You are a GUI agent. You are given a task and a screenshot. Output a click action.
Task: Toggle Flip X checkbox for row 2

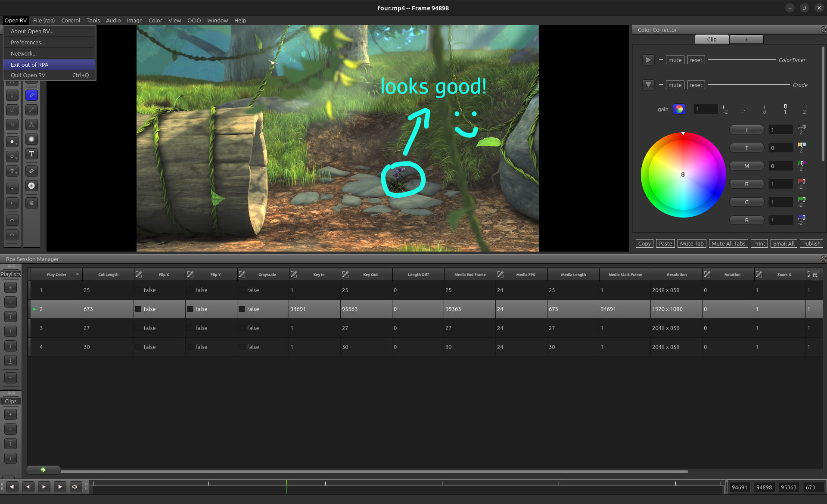click(x=138, y=309)
